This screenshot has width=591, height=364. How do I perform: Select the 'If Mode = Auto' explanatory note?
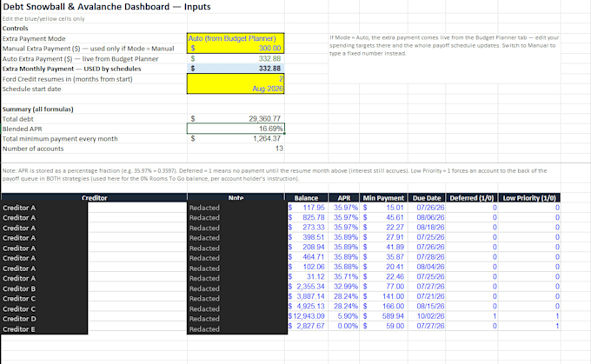pos(444,45)
